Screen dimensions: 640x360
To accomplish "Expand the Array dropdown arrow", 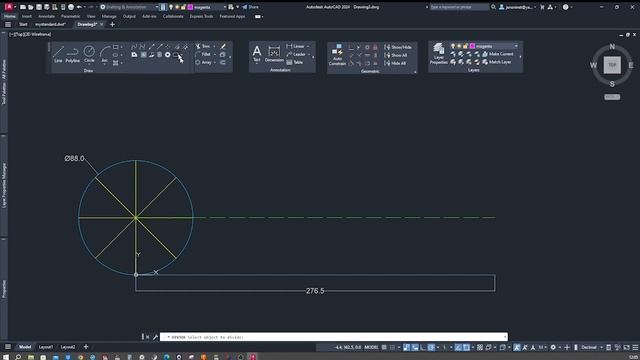I will (x=215, y=62).
